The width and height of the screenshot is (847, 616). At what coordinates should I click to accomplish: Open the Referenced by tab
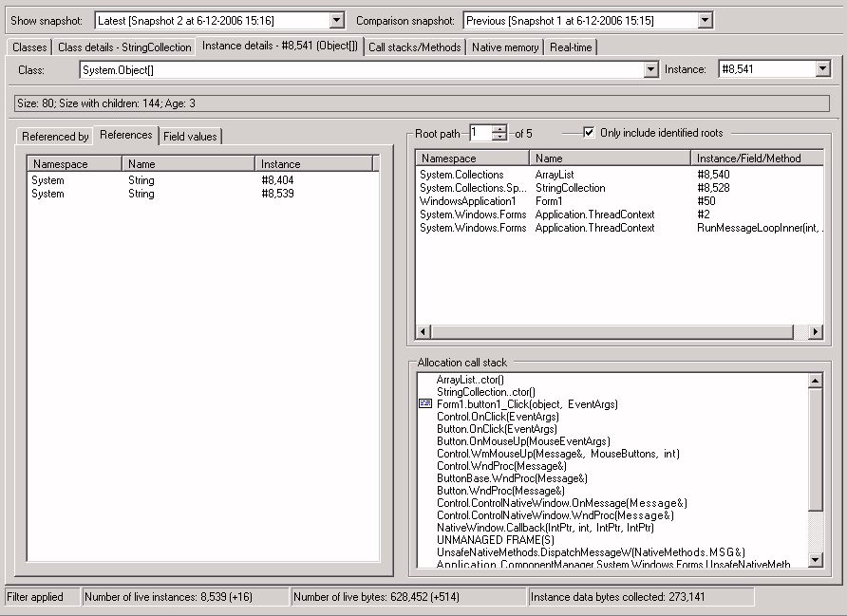point(55,137)
